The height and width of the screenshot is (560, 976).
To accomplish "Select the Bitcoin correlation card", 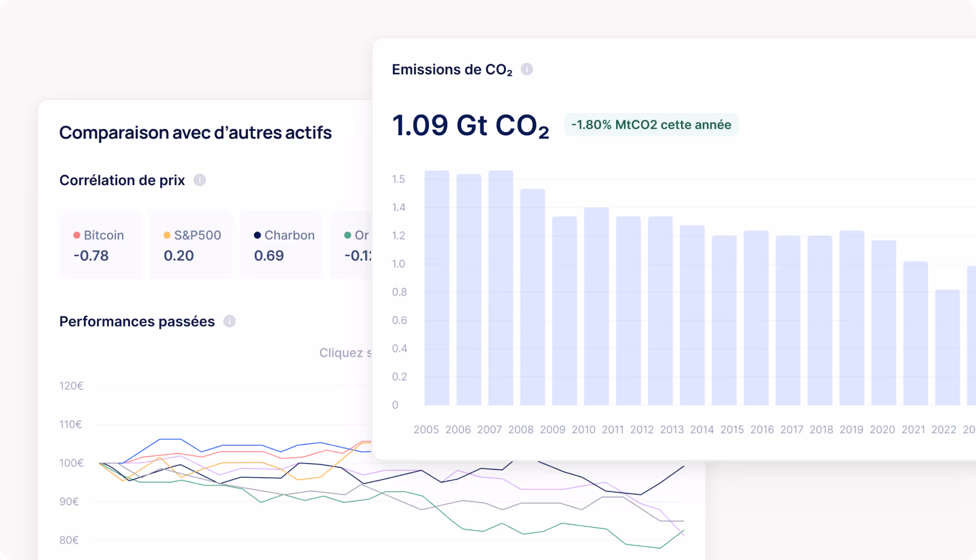I will (101, 245).
